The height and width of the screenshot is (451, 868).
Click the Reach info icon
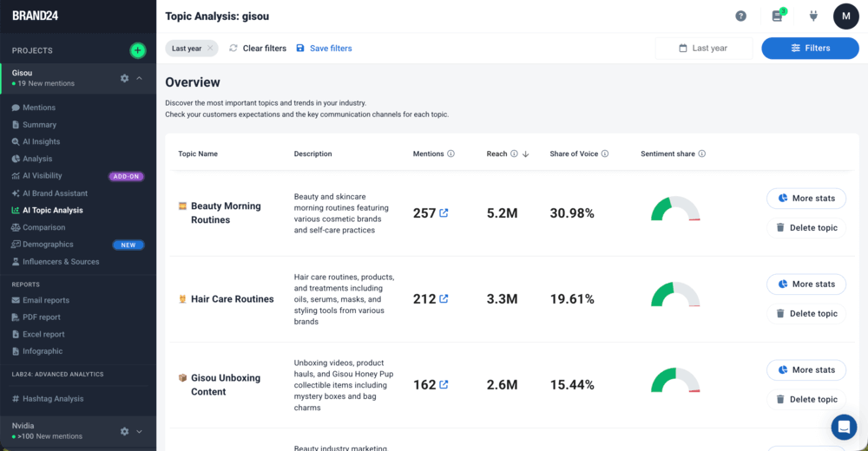[514, 154]
